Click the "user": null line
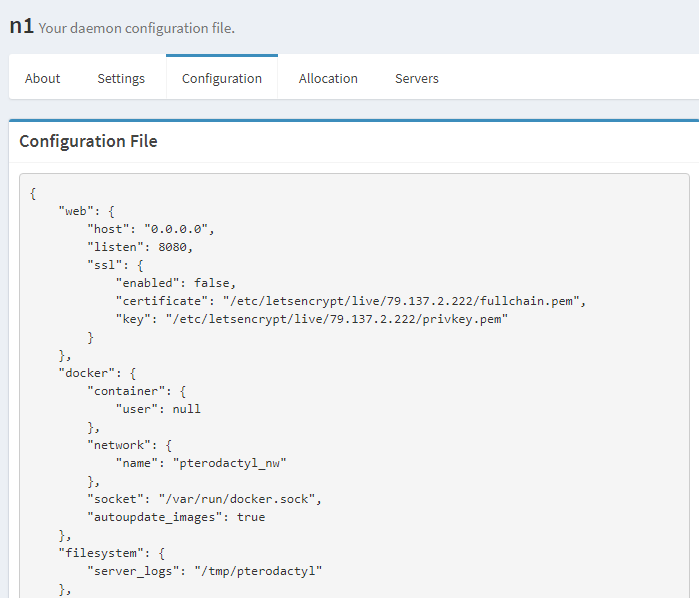Viewport: 699px width, 598px height. pos(158,409)
